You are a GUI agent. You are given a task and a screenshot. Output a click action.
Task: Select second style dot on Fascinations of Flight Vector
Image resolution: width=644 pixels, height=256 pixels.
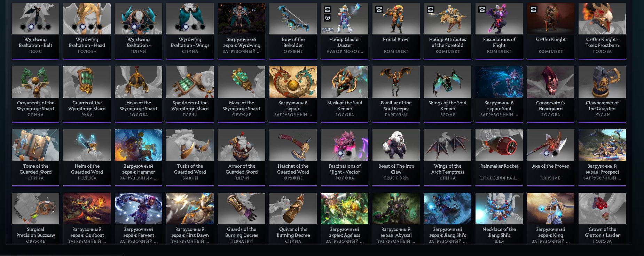(349, 153)
